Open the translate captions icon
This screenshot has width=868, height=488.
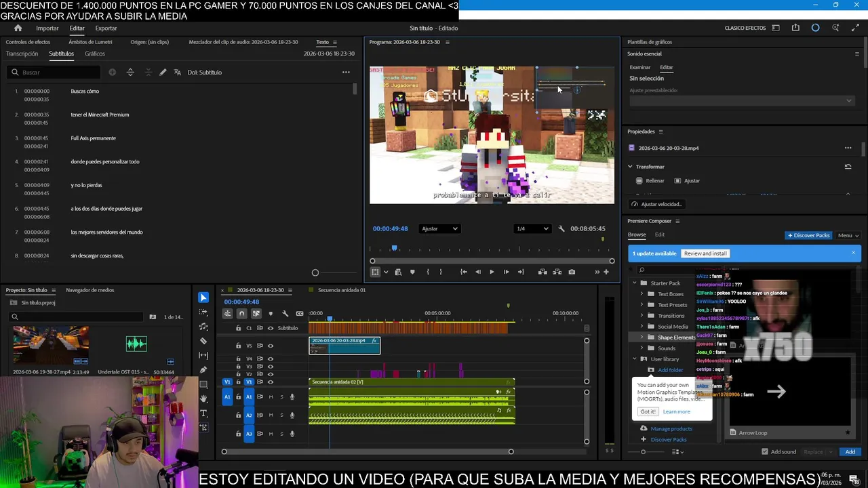click(178, 73)
